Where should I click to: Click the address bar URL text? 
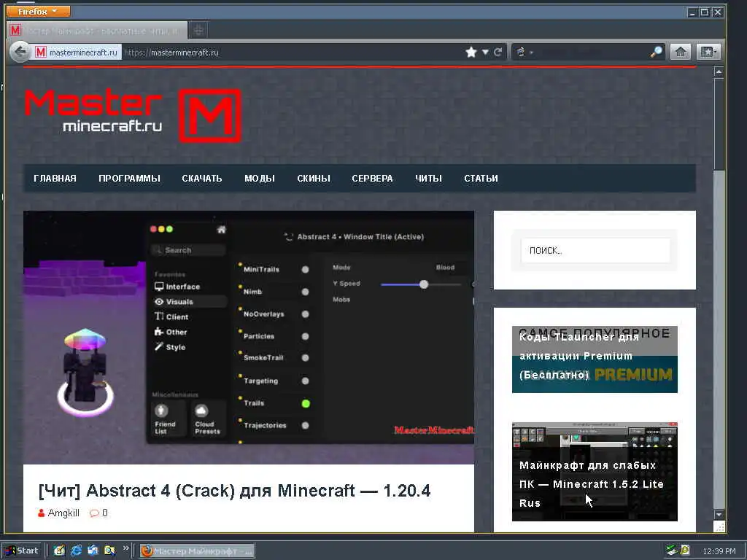pos(171,52)
